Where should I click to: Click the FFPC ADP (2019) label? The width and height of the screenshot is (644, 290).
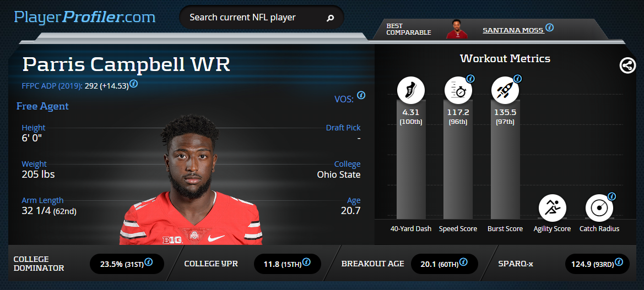click(x=52, y=86)
